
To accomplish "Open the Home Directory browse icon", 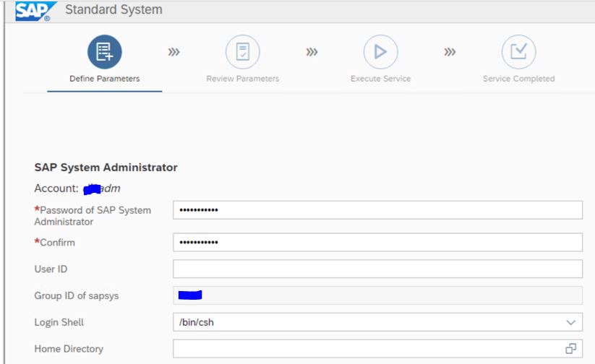I will click(x=570, y=348).
